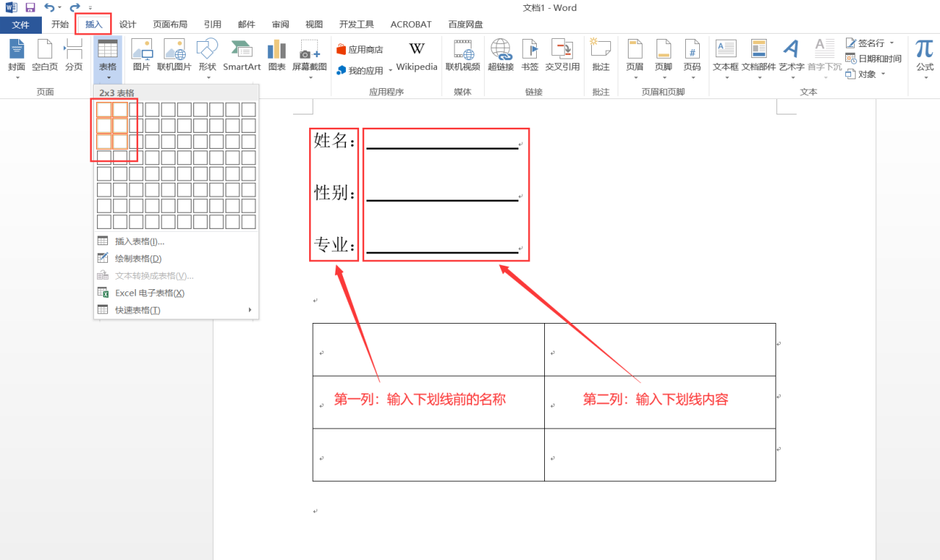Insert a blank page (空白页)

(45, 57)
